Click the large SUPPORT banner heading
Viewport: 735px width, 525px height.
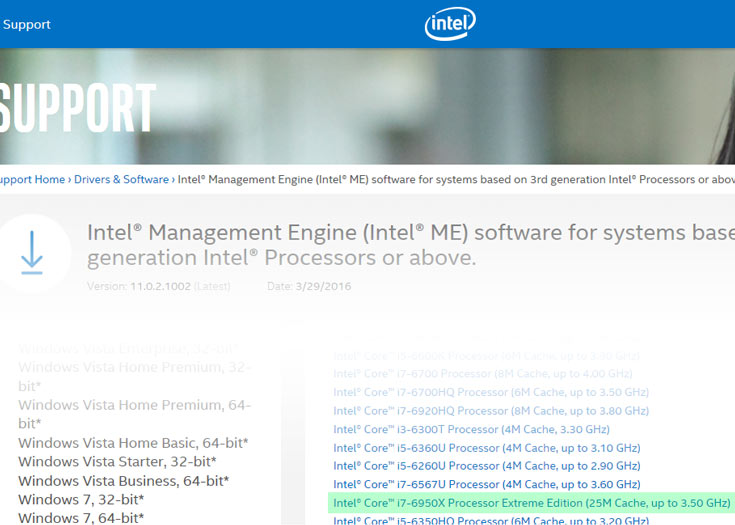[77, 108]
